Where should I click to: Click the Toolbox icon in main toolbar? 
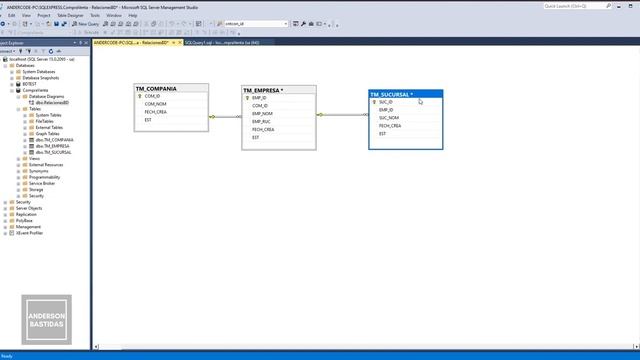click(311, 24)
